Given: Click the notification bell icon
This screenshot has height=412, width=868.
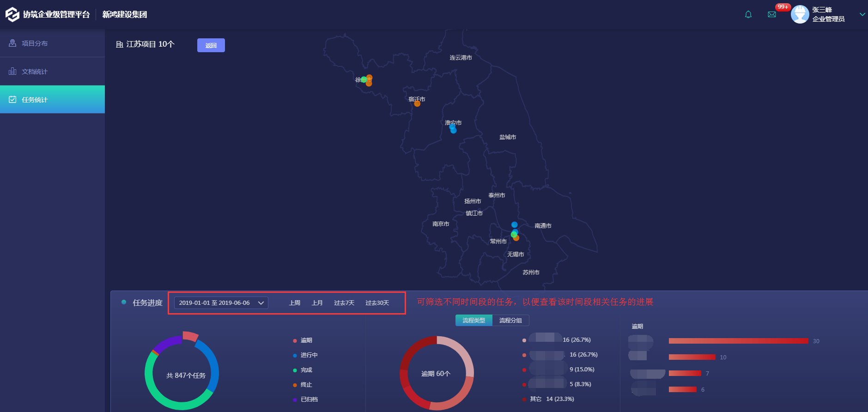Looking at the screenshot, I should [x=748, y=15].
